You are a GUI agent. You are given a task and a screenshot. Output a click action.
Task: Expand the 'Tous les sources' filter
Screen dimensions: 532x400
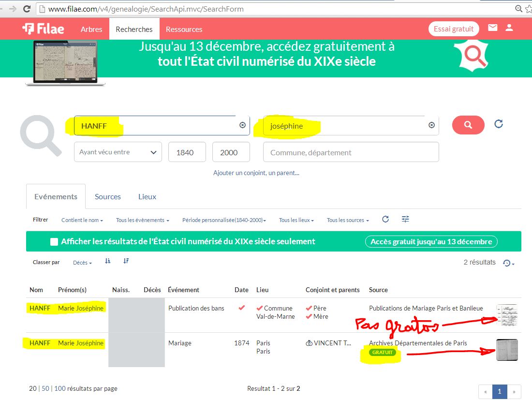(x=348, y=220)
